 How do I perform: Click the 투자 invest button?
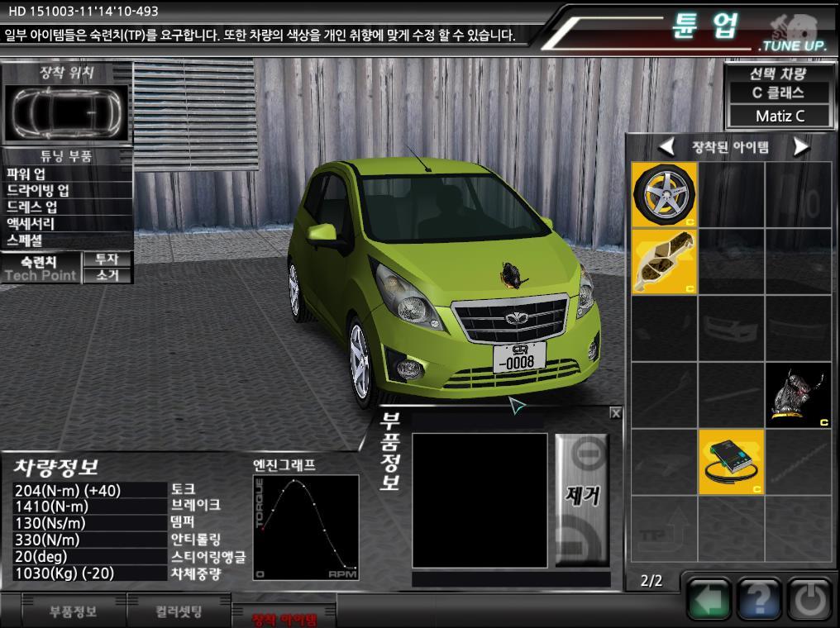click(x=107, y=259)
